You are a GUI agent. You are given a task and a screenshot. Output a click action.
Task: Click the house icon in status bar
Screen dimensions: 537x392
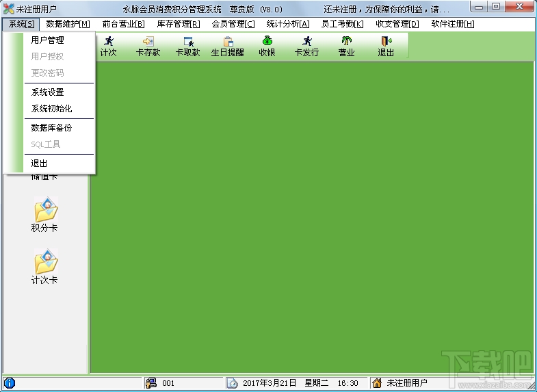coord(377,382)
